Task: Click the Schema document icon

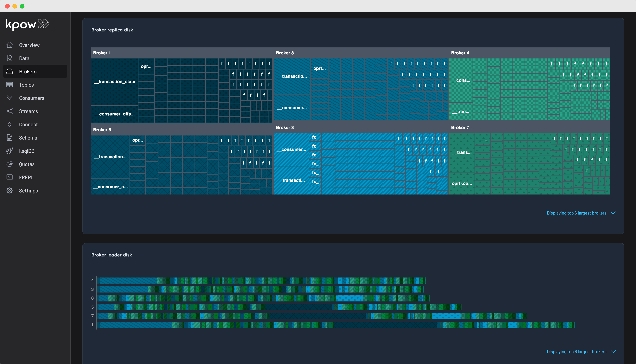Action: click(x=10, y=138)
